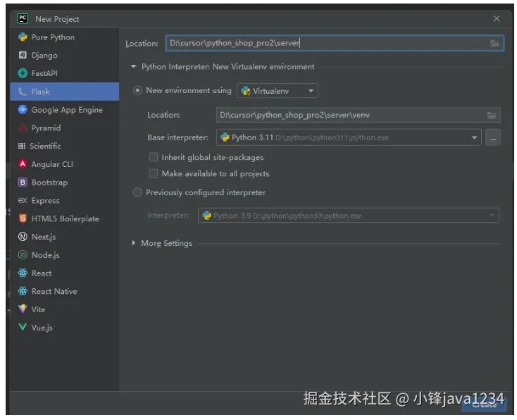517x420 pixels.
Task: Enable Inherit global site-packages checkbox
Action: tap(154, 157)
